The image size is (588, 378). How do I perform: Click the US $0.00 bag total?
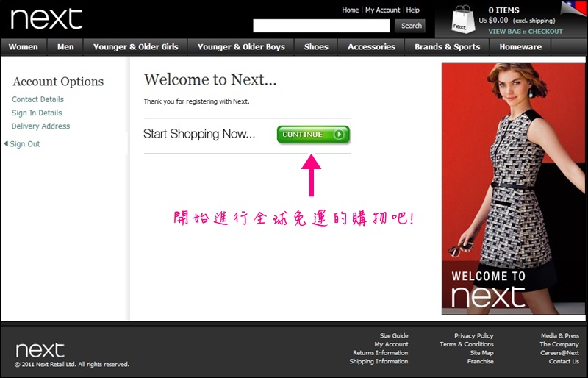pyautogui.click(x=493, y=21)
